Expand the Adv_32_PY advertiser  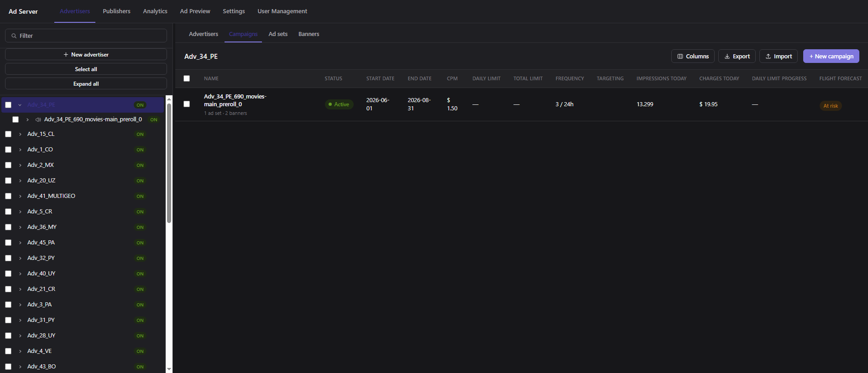pyautogui.click(x=20, y=258)
